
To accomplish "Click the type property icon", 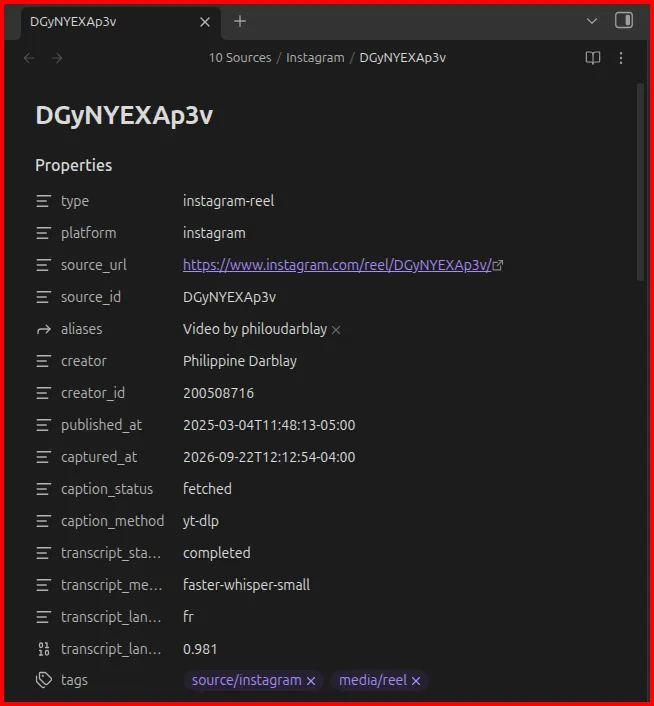I will tap(43, 201).
